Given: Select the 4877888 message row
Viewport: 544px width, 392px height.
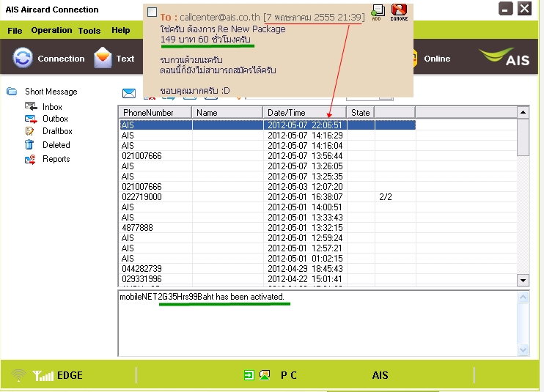Looking at the screenshot, I should tap(267, 228).
